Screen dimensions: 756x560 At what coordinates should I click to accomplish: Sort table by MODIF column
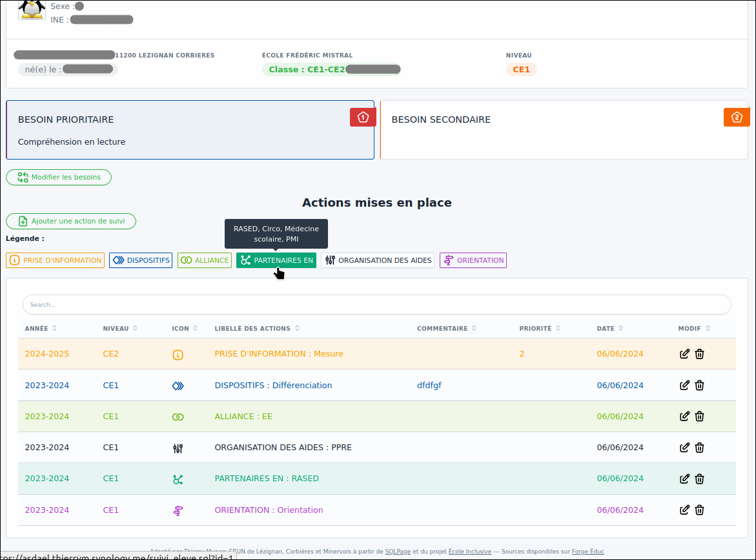(694, 329)
